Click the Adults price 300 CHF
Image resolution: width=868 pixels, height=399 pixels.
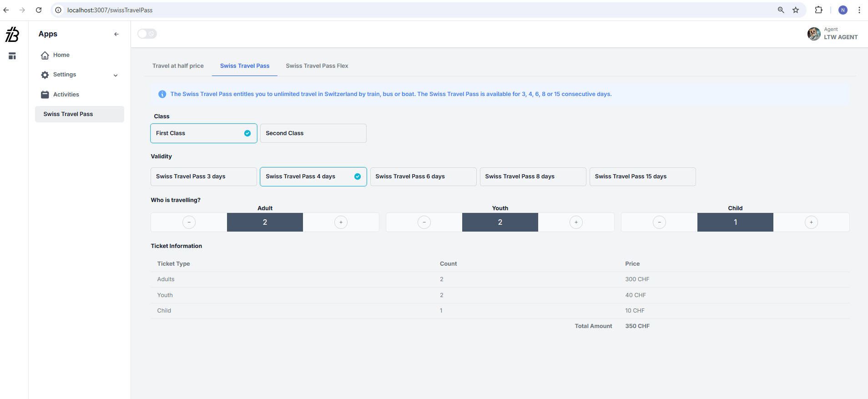[x=637, y=279]
